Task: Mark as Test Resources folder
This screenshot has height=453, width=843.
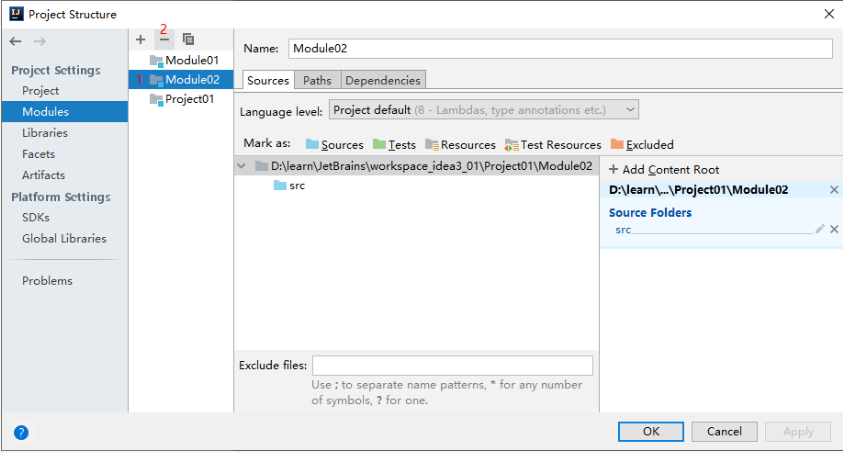Action: (553, 145)
